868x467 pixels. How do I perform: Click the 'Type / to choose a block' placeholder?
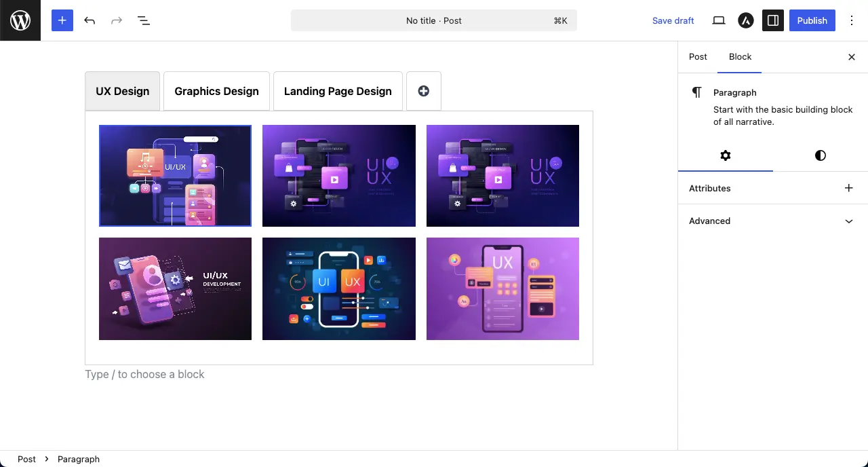click(x=144, y=374)
